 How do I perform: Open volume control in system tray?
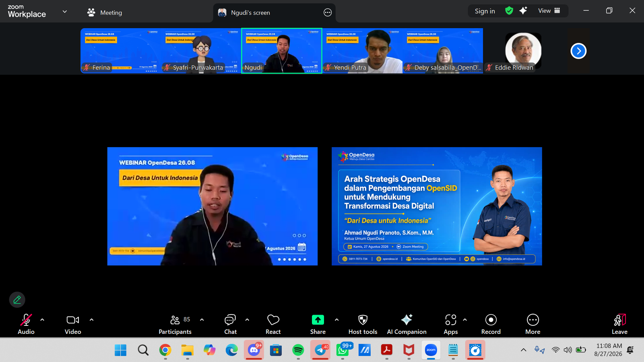(568, 350)
